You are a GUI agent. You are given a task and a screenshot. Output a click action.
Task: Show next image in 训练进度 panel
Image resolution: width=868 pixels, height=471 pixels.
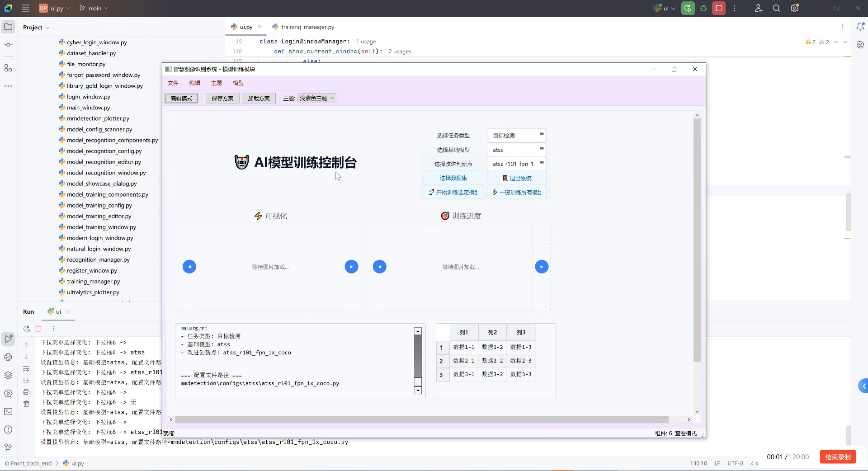[542, 267]
